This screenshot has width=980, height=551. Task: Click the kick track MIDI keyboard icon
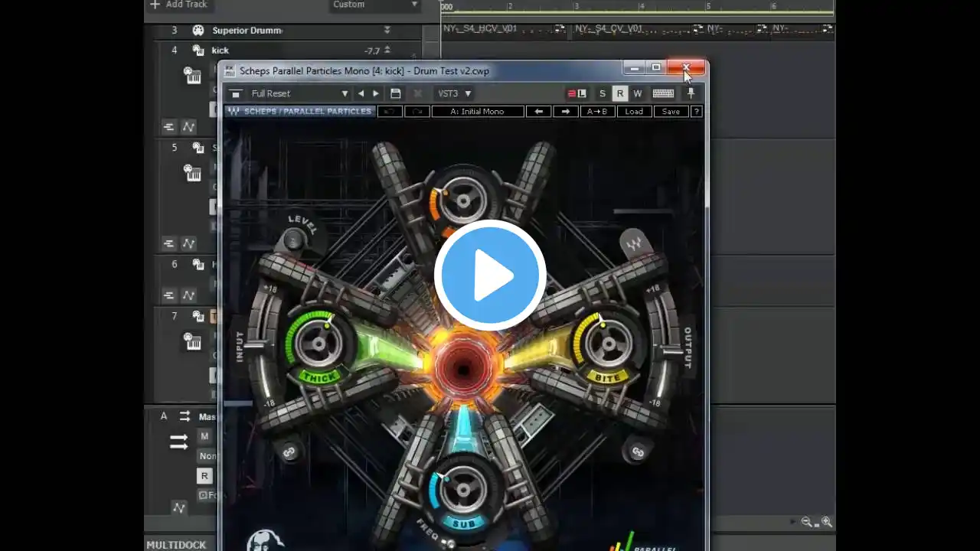pos(192,75)
